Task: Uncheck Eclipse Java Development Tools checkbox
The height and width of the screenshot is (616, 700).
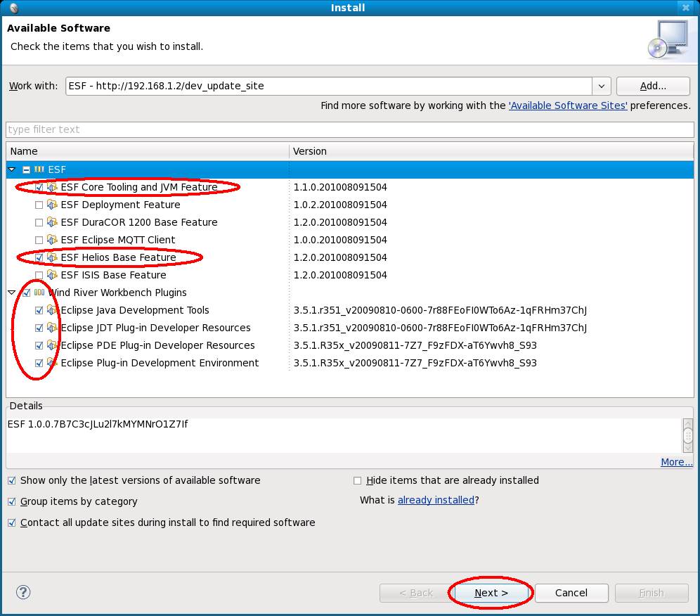Action: (x=39, y=310)
